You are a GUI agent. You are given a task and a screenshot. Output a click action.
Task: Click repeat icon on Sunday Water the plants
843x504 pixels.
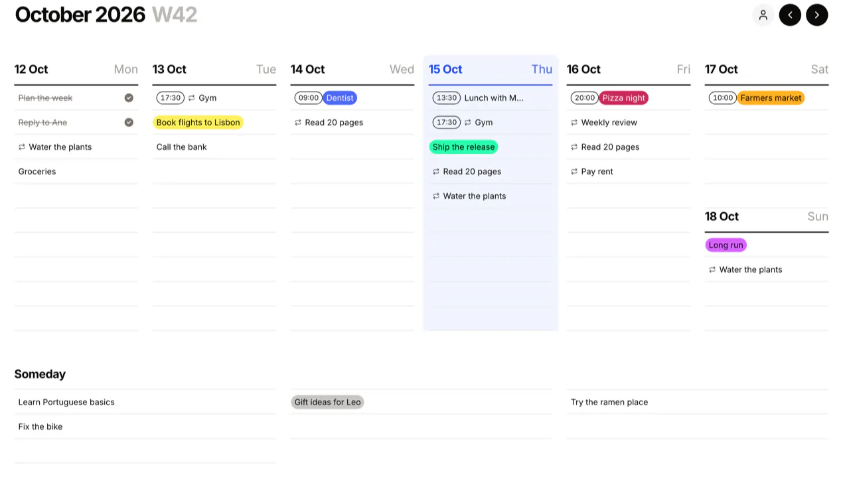click(x=712, y=270)
